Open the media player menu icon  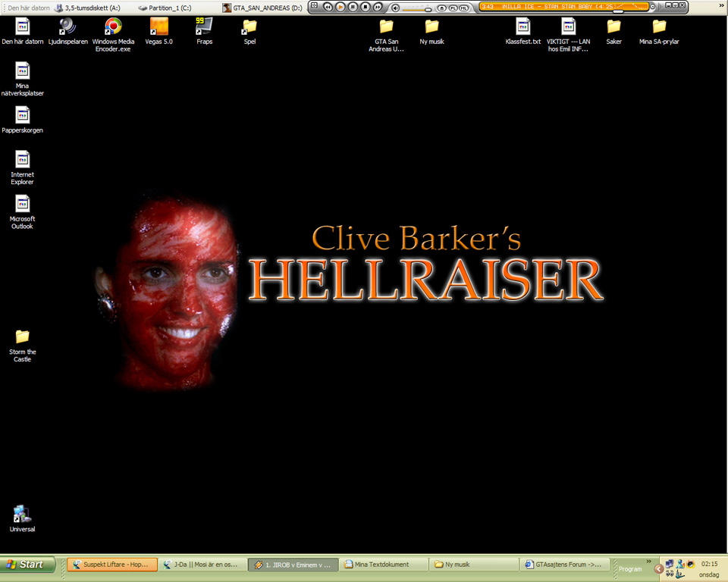314,6
